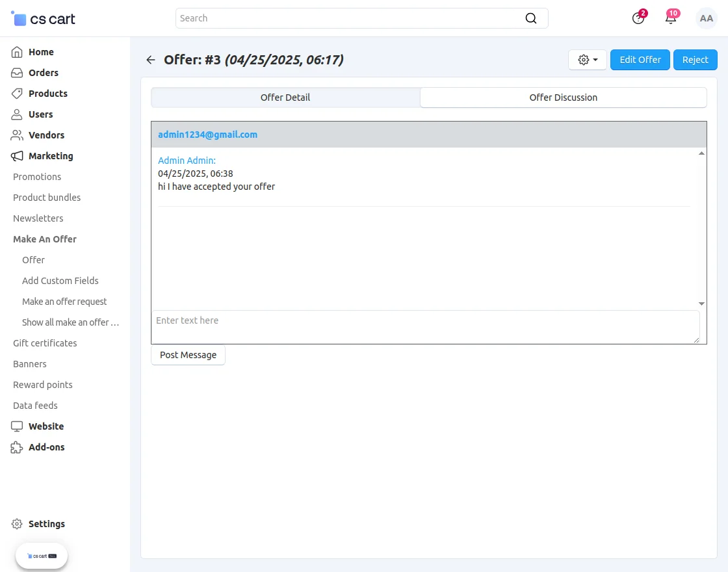
Task: Click the back arrow beside Offer #3
Action: point(151,60)
